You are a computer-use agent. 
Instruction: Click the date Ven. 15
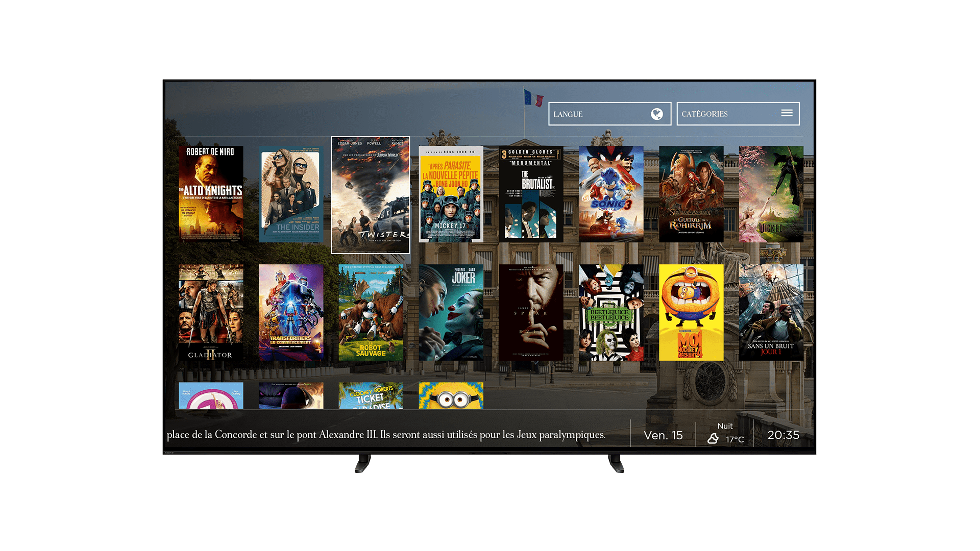coord(663,435)
